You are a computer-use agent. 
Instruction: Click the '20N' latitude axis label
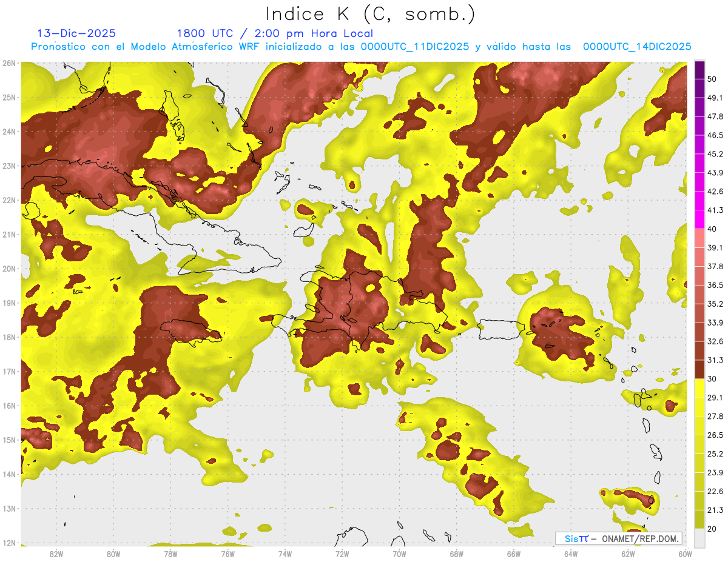coord(9,269)
